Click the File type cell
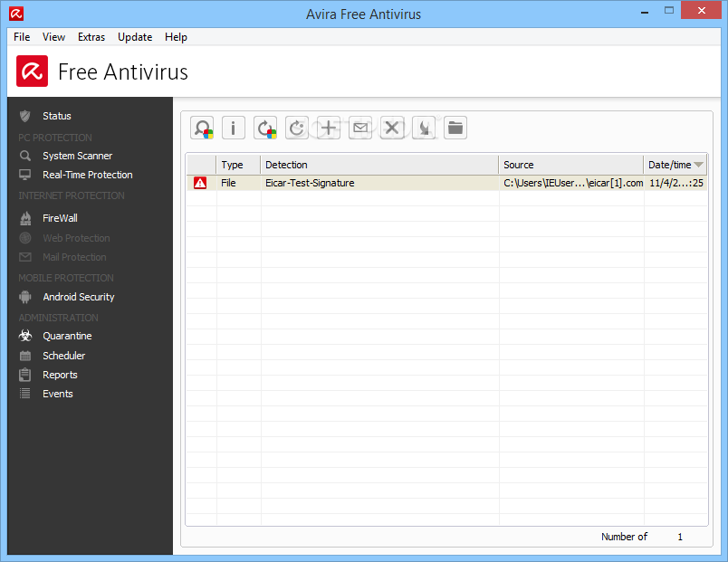The image size is (728, 562). (x=239, y=183)
